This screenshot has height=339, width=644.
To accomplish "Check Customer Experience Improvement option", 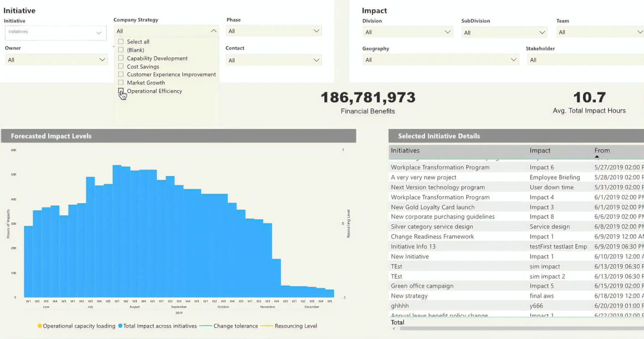I will (121, 74).
